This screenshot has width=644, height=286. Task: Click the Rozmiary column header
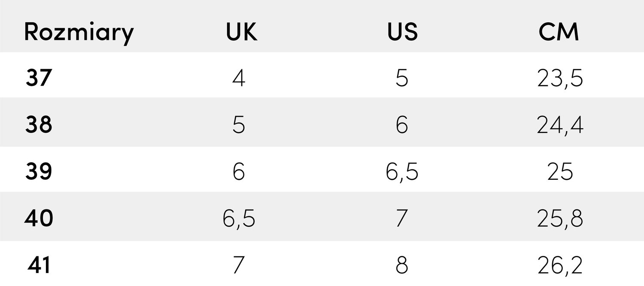(x=79, y=33)
